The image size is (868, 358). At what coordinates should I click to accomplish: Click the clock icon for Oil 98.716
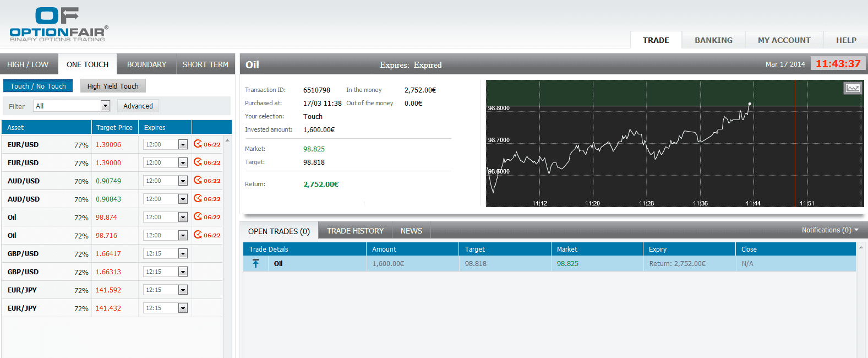tap(198, 235)
